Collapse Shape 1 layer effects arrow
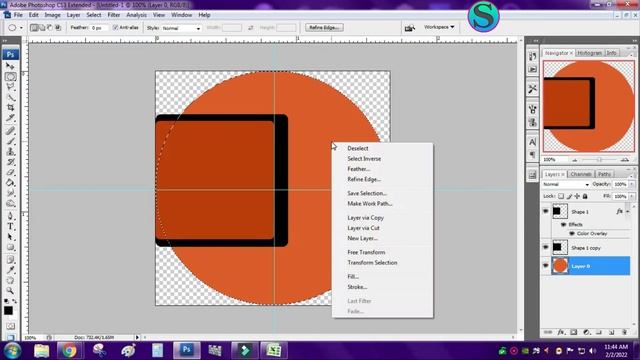The image size is (640, 360). pos(628,211)
